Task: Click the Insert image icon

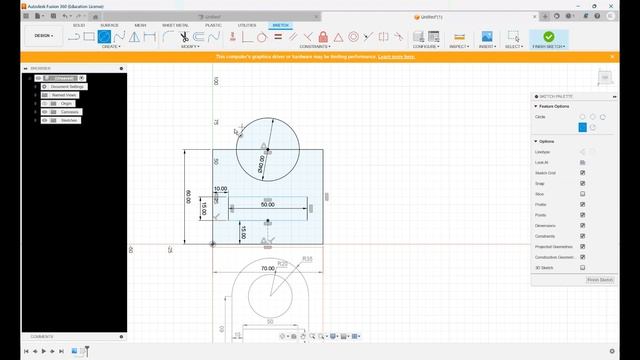Action: 487,37
